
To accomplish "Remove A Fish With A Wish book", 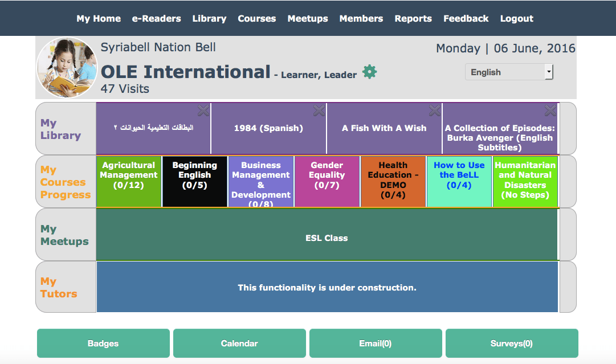I will (435, 110).
